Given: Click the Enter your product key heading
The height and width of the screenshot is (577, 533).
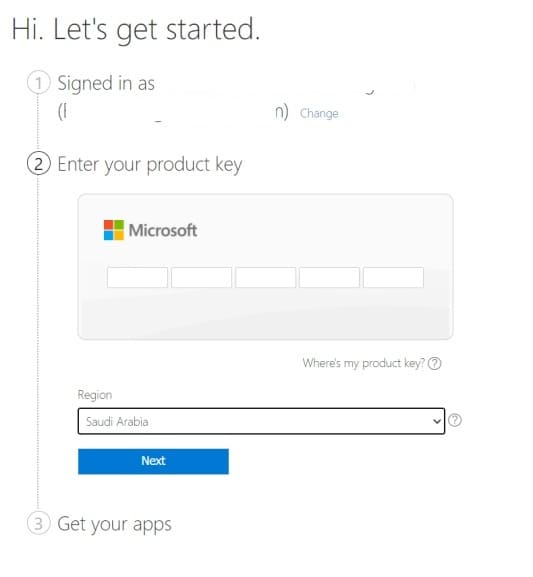Looking at the screenshot, I should tap(150, 164).
